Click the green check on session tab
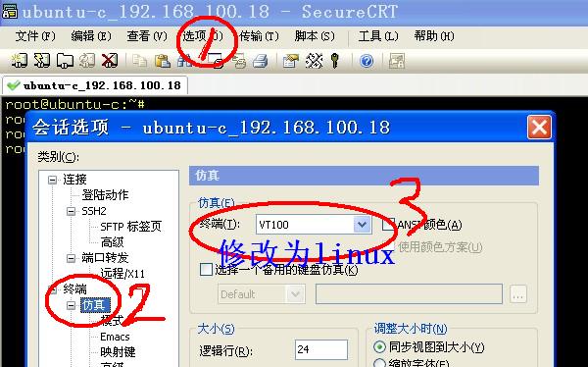Image resolution: width=588 pixels, height=367 pixels. click(14, 85)
